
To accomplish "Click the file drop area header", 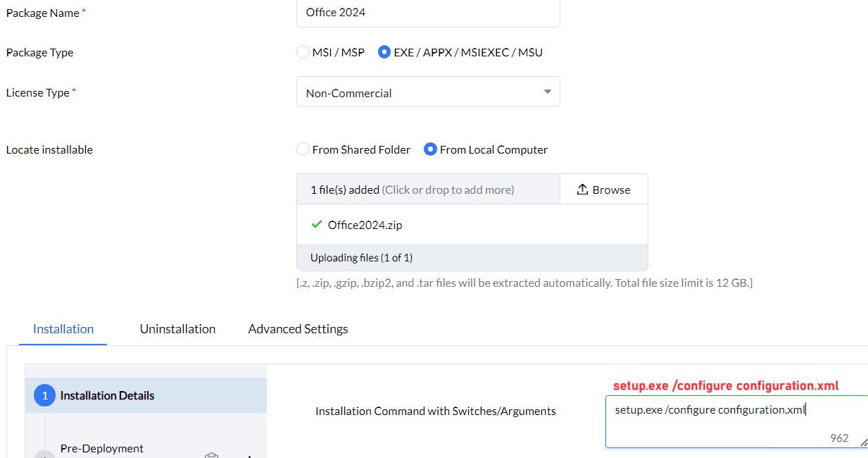I will pos(428,190).
